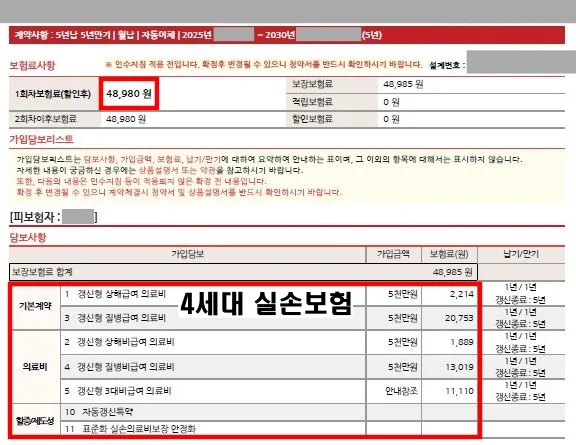Image resolution: width=576 pixels, height=445 pixels.
Task: Click the line starting '자세한 내용이 궁금하신 경우에는'
Action: (x=160, y=171)
